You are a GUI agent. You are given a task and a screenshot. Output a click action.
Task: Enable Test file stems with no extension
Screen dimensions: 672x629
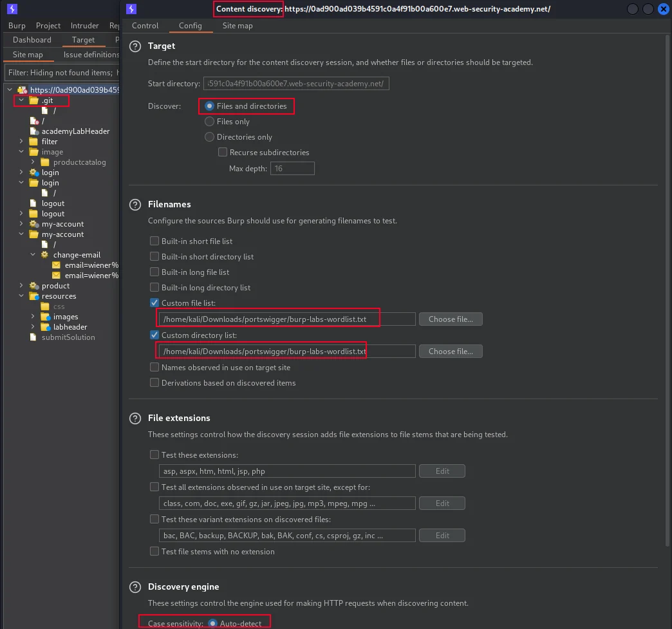tap(154, 551)
